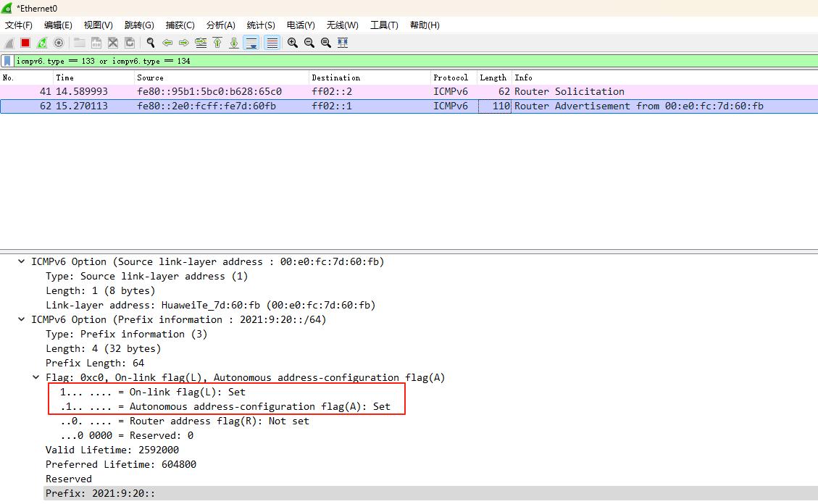
Task: Open capture options gear icon
Action: click(x=59, y=43)
